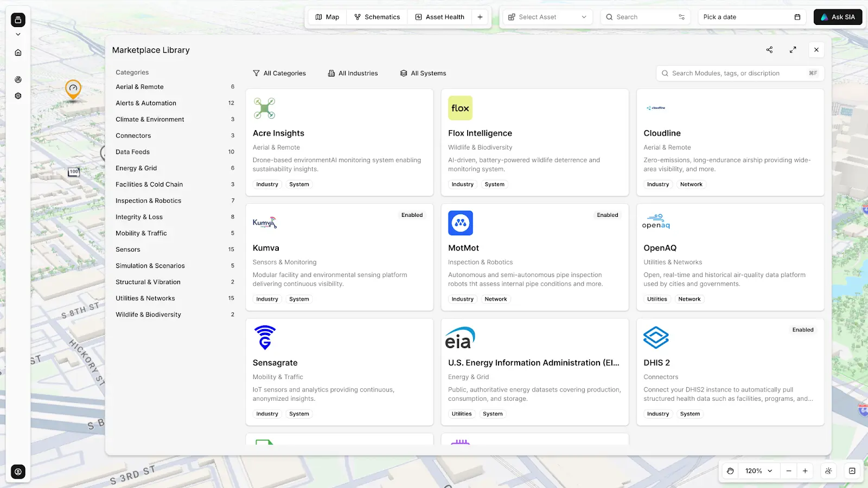The width and height of the screenshot is (868, 488).
Task: Switch to the Schematics tab
Action: point(377,17)
